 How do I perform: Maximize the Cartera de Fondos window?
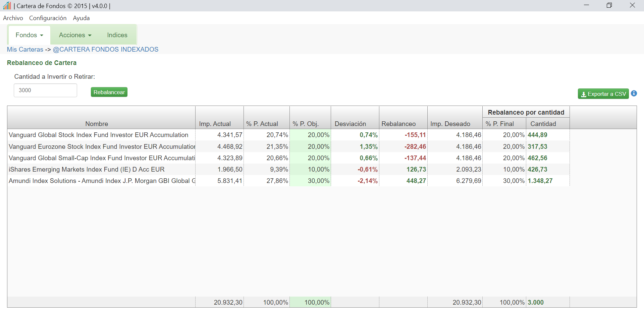click(609, 5)
